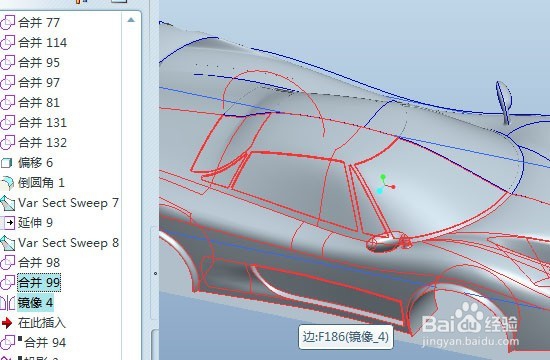Click the sweep icon beside Var Sect Sweep 7
This screenshot has height=360, width=550.
coord(7,203)
